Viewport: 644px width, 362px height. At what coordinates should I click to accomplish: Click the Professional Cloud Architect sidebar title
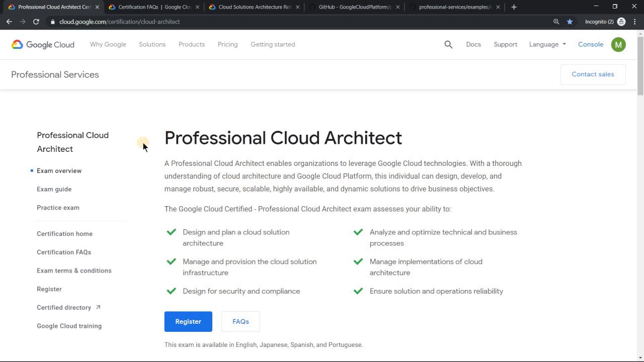pyautogui.click(x=72, y=142)
